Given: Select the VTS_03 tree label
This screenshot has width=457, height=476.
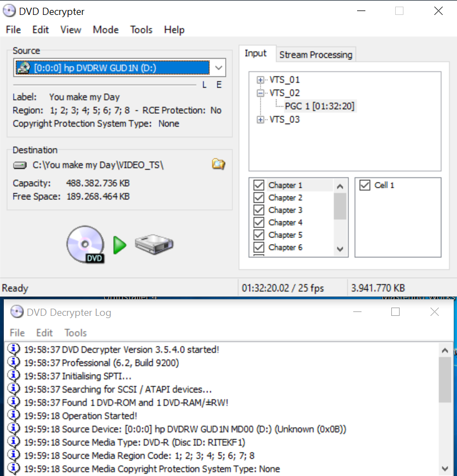Looking at the screenshot, I should coord(284,120).
